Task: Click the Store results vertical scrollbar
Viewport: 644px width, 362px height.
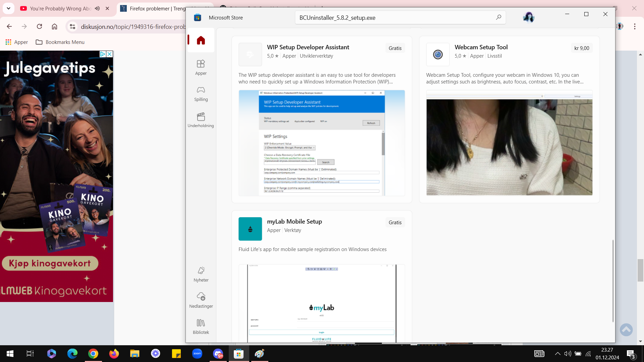Action: 613,281
